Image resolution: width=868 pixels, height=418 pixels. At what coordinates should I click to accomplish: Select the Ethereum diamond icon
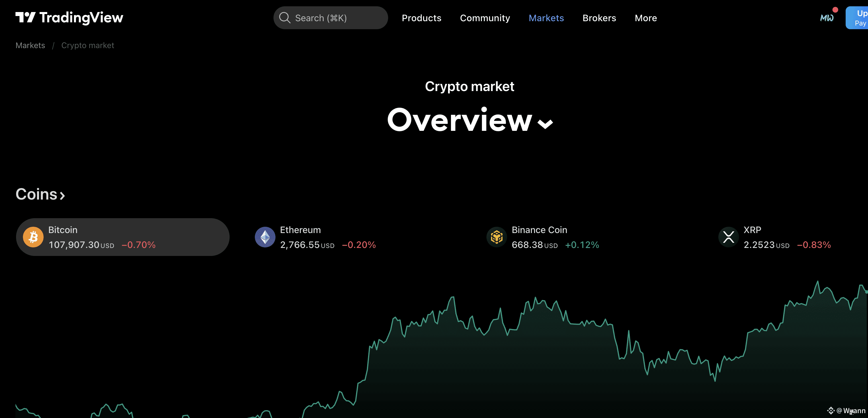[265, 237]
